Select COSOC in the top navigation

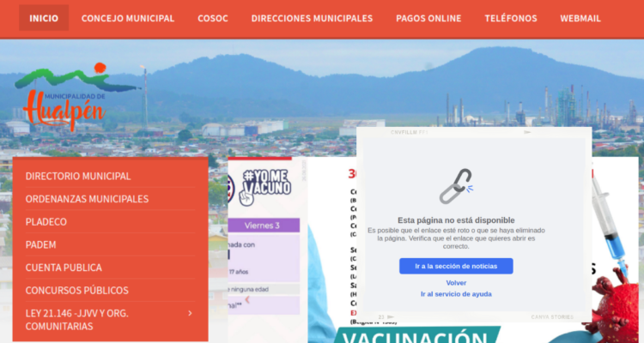213,18
